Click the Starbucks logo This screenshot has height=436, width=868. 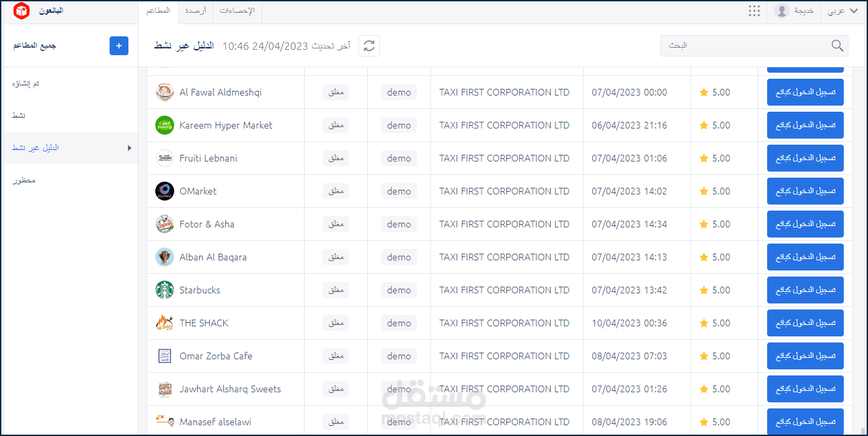pos(165,290)
